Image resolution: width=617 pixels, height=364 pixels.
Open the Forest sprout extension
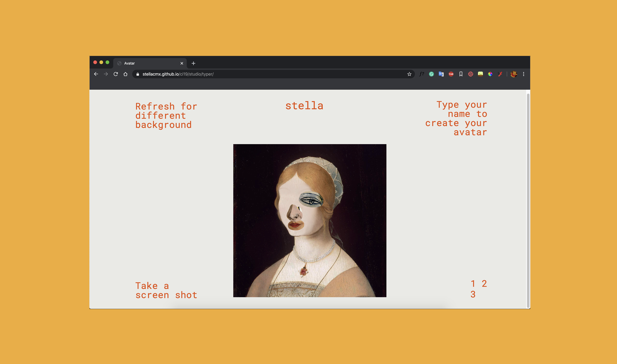480,74
